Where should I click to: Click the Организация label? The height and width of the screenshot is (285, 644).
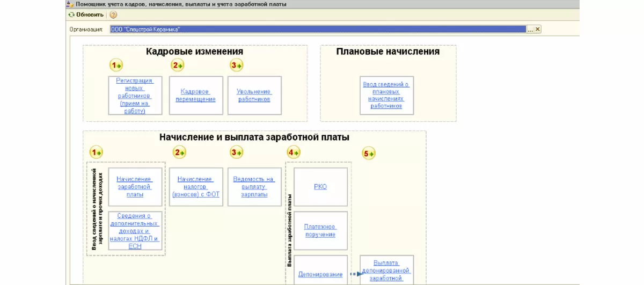86,30
